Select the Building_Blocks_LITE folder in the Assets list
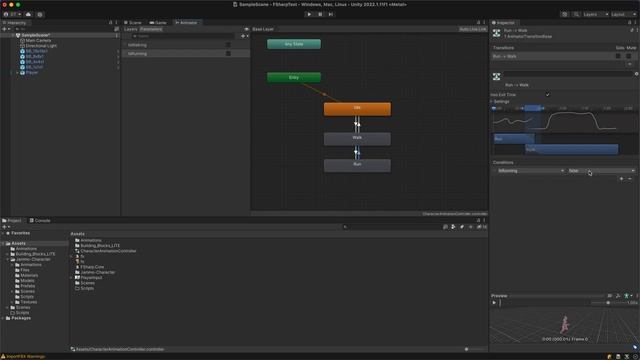The image size is (640, 360). (x=98, y=246)
